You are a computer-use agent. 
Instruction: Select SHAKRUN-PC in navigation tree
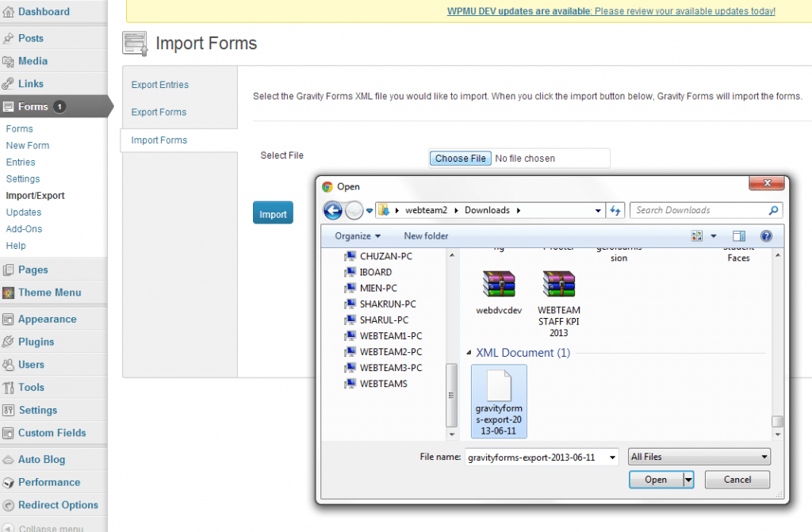tap(381, 304)
